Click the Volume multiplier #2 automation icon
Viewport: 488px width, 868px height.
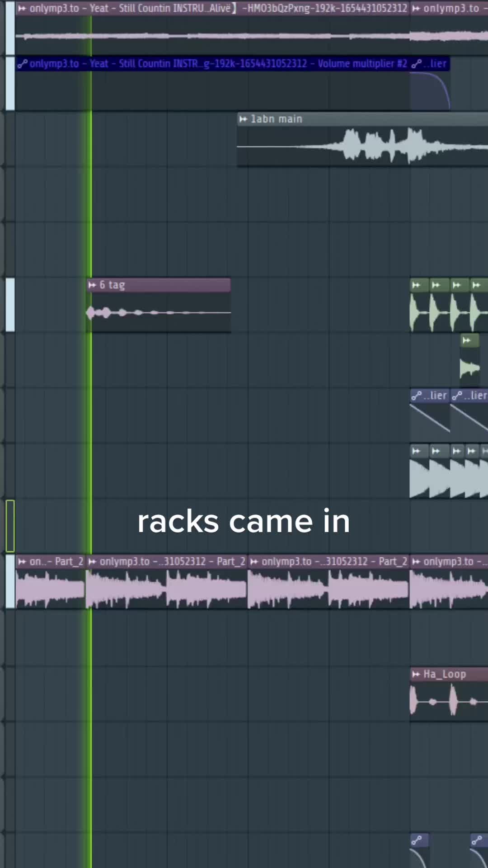22,64
